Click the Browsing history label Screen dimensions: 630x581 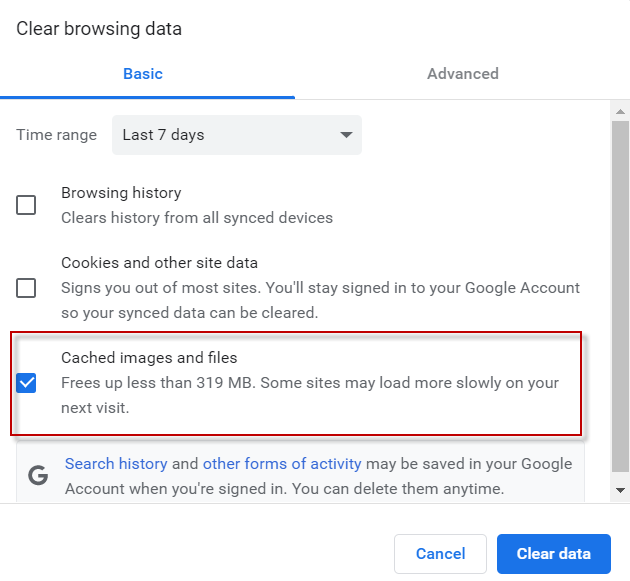click(121, 193)
